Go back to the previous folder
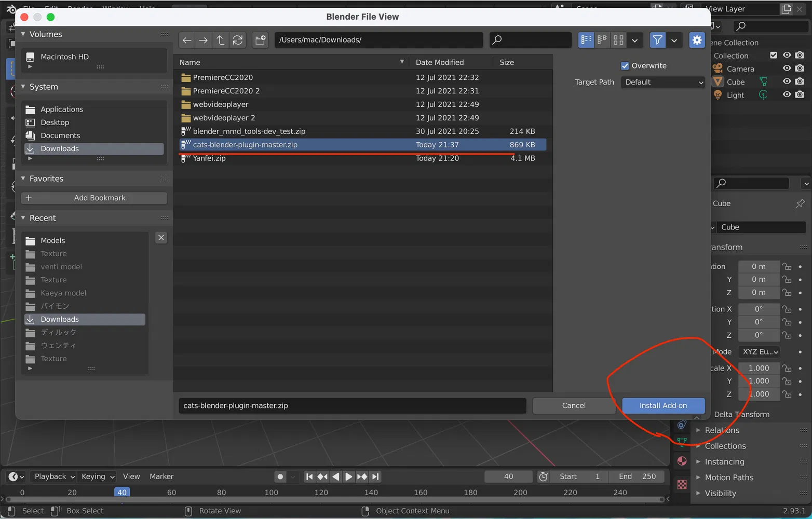The image size is (812, 519). point(187,40)
